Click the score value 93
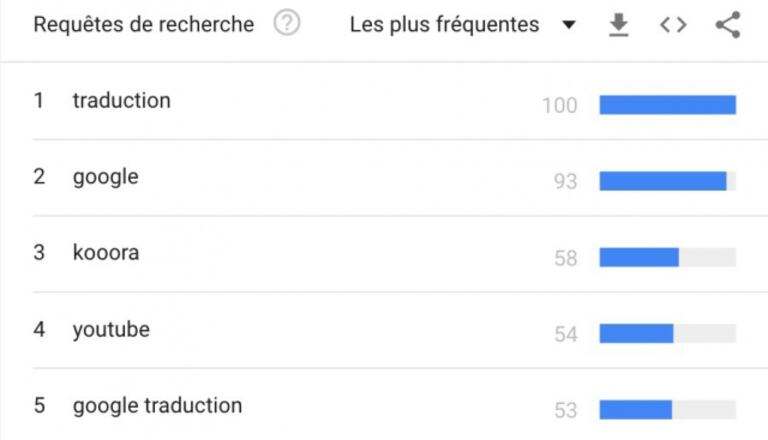Viewport: 768px width, 440px height. 565,182
